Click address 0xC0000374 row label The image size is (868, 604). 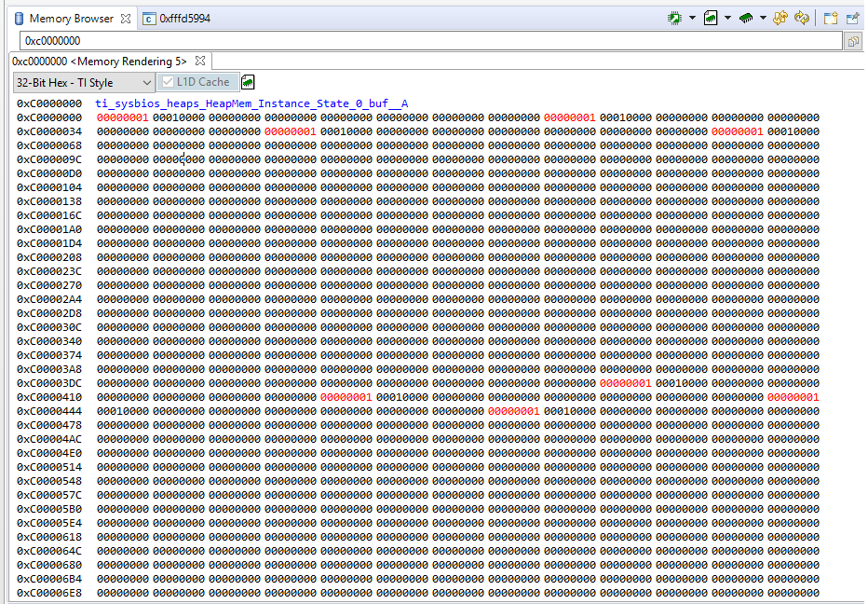[x=49, y=355]
